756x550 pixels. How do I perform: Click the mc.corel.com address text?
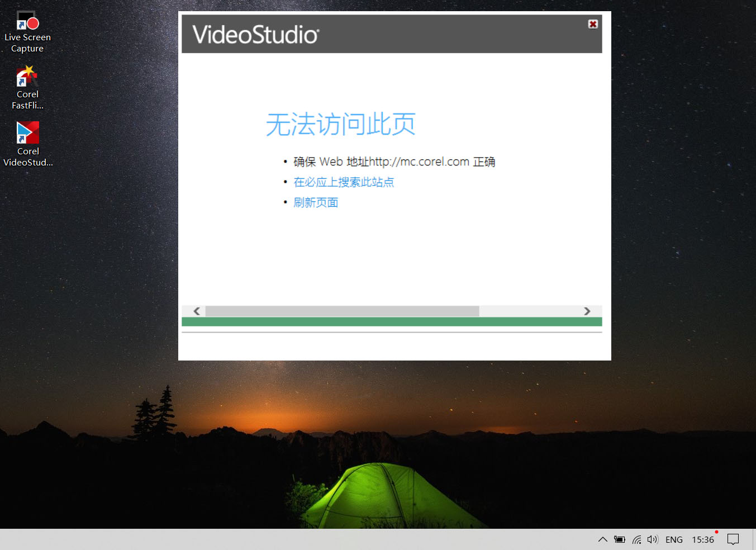419,162
